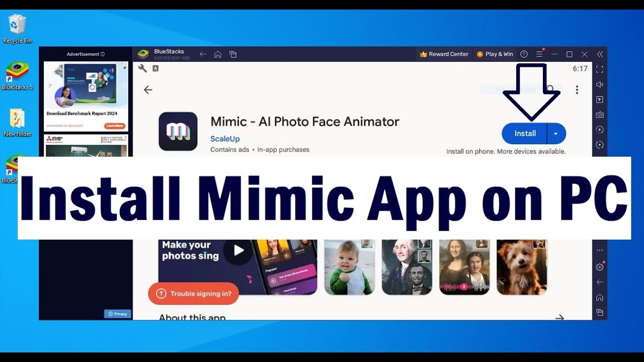Play the 'Make your photos sing' video

pyautogui.click(x=238, y=250)
